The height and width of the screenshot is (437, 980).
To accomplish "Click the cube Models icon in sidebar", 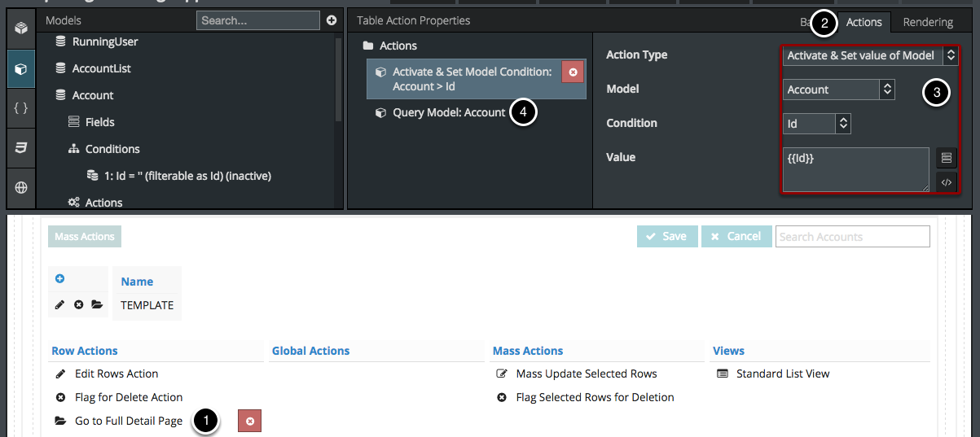I will pos(21,69).
